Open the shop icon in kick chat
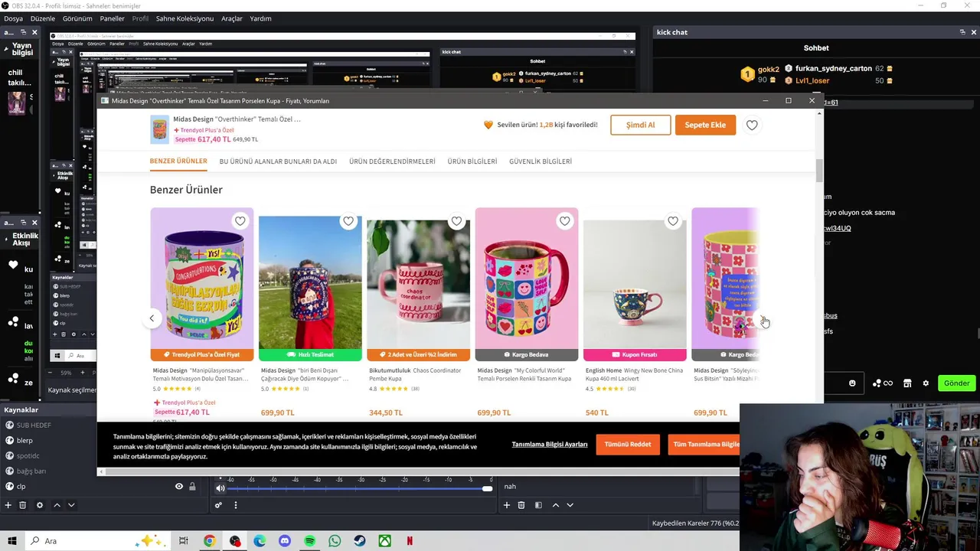Viewport: 980px width, 551px height. [907, 383]
